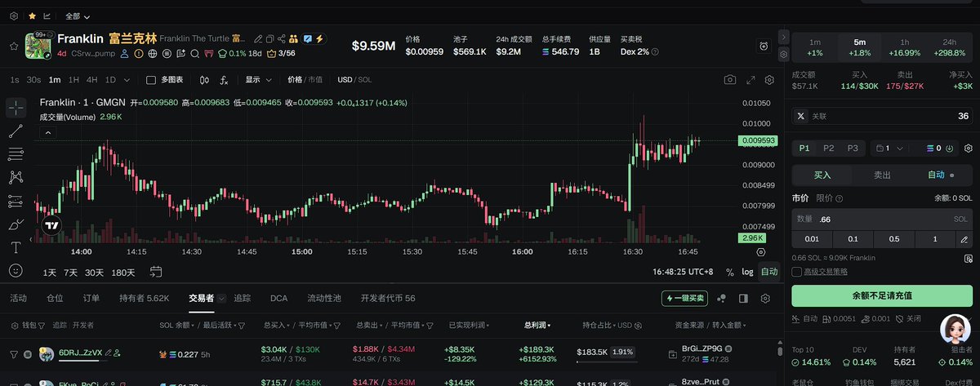980x386 pixels.
Task: Select the pattern drawing tool in left toolbar
Action: point(16,177)
